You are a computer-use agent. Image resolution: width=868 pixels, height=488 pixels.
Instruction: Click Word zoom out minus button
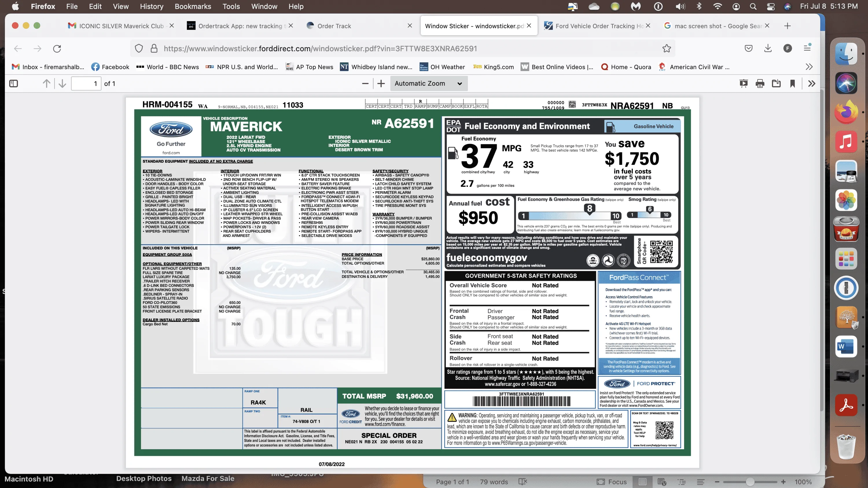click(717, 482)
